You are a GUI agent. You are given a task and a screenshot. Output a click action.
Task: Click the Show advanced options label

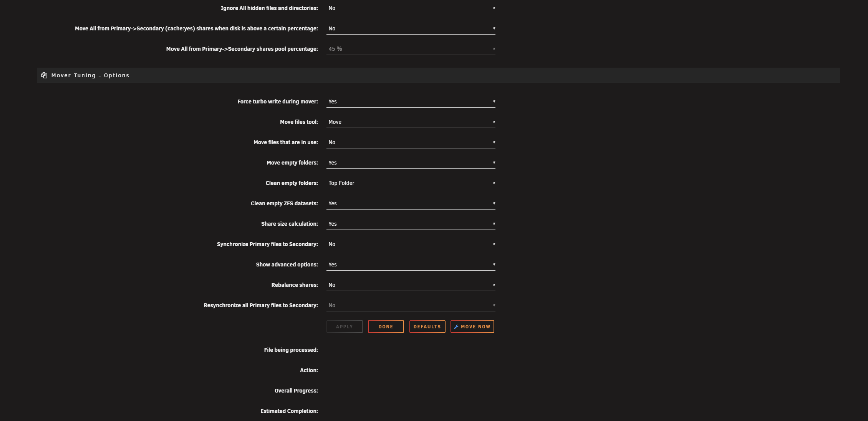[287, 265]
